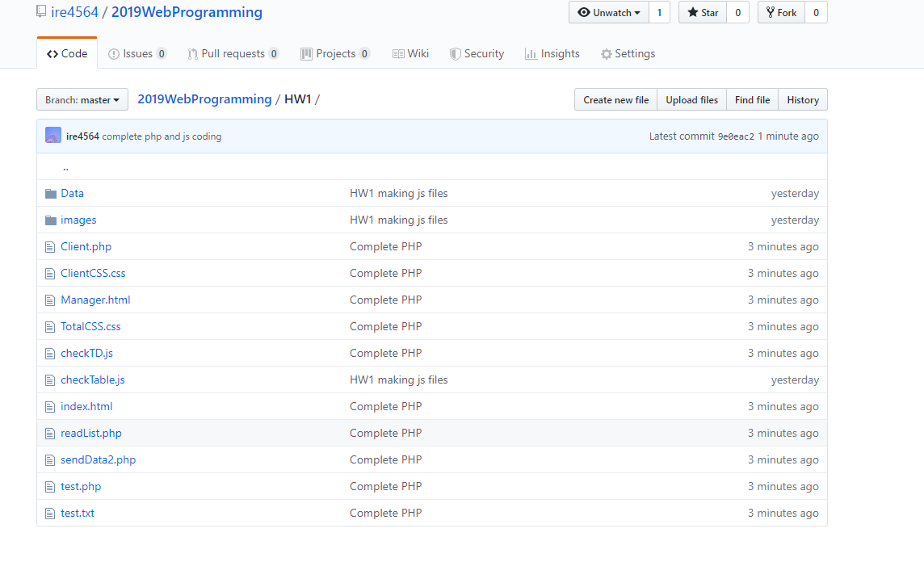Click the file icon beside Client.php
924x562 pixels.
(x=50, y=247)
